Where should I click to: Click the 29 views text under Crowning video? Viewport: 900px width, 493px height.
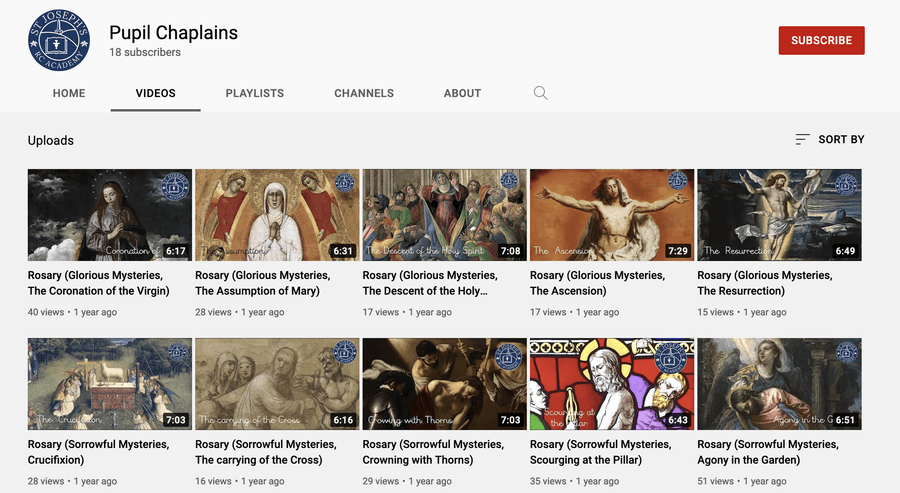pos(381,481)
